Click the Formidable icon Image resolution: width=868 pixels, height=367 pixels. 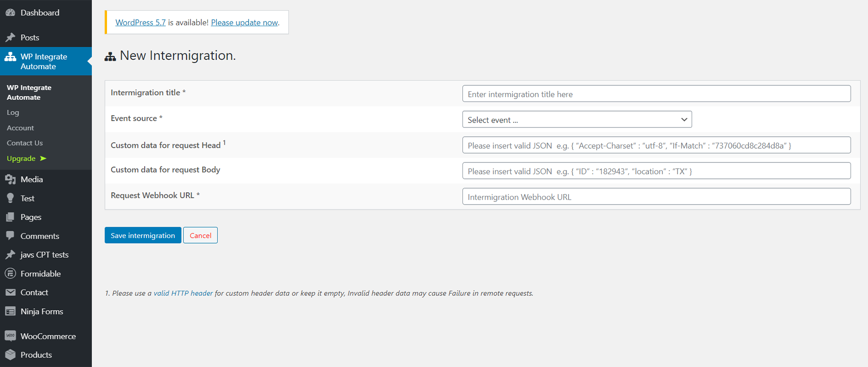tap(10, 273)
